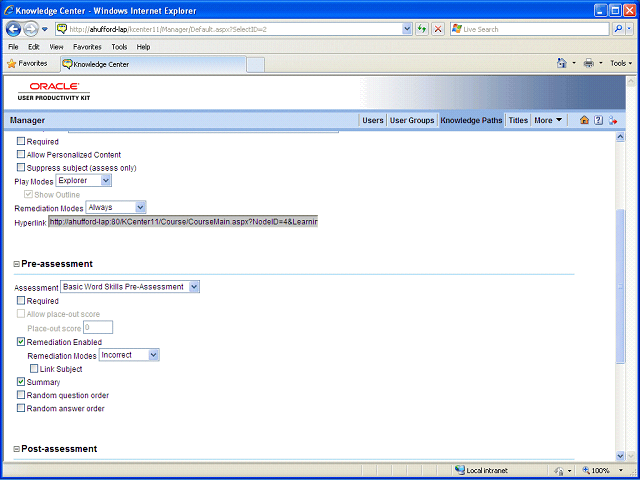Click the Manager home house icon
This screenshot has width=640, height=480.
pyautogui.click(x=584, y=120)
